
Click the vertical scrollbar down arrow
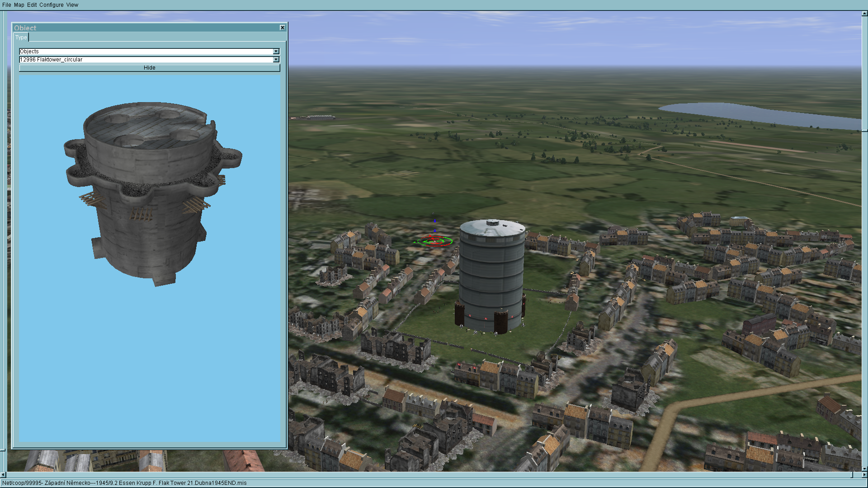pos(864,469)
